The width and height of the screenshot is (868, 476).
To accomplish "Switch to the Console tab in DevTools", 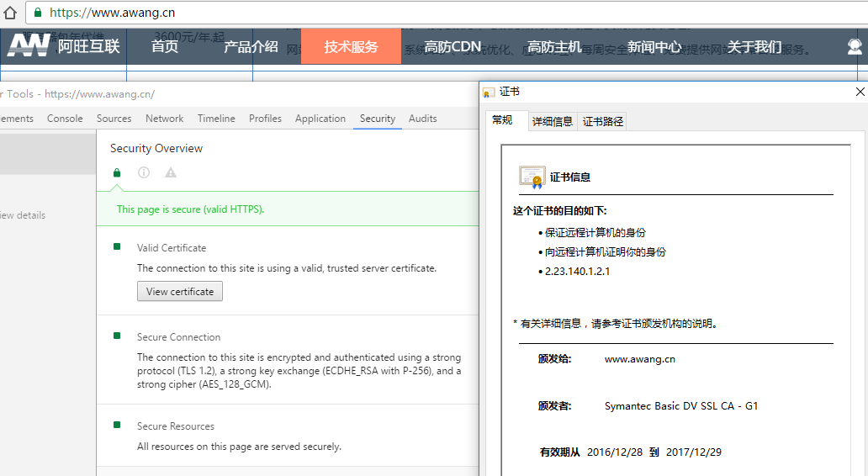I will tap(65, 119).
